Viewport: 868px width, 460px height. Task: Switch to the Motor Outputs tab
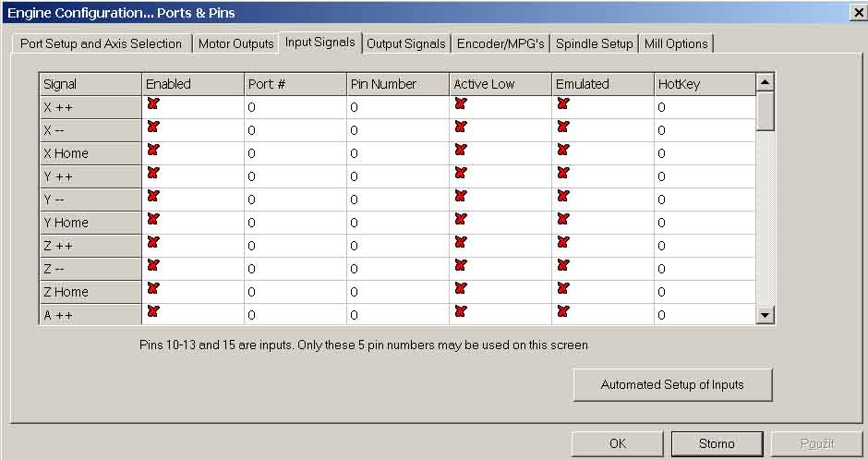point(235,43)
